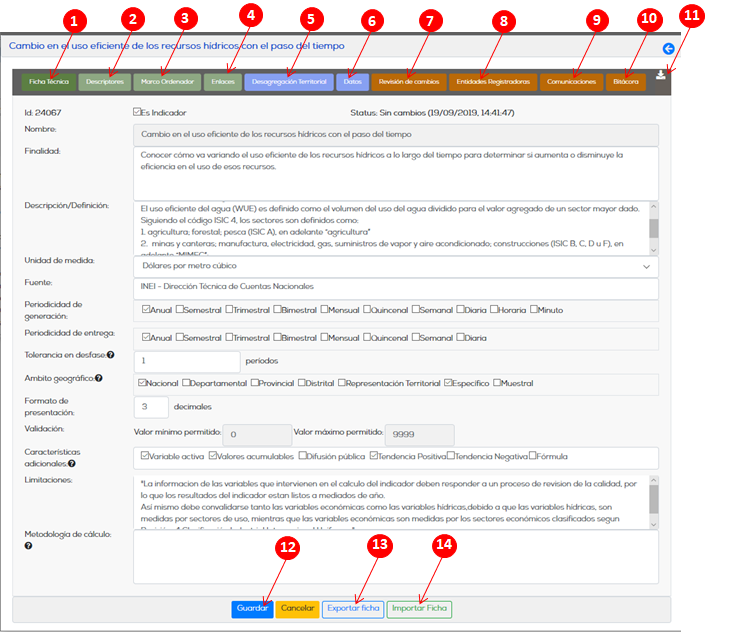Open Entidades Registradoras tab

493,82
